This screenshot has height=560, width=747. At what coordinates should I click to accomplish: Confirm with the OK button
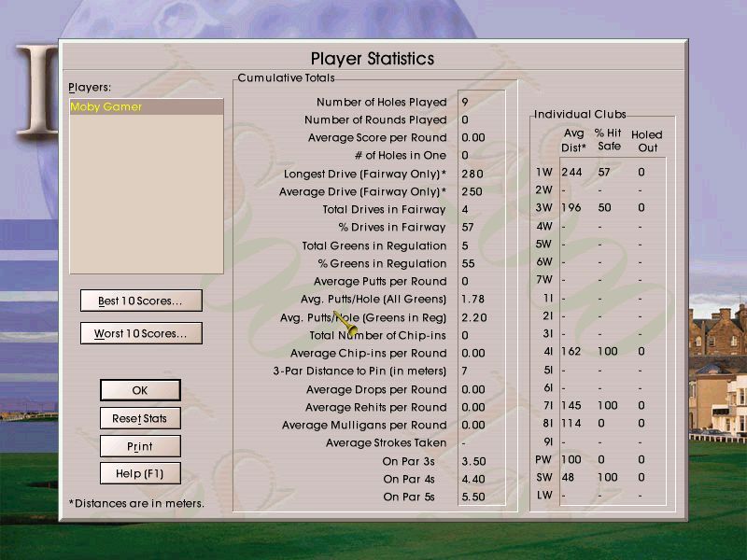[140, 390]
